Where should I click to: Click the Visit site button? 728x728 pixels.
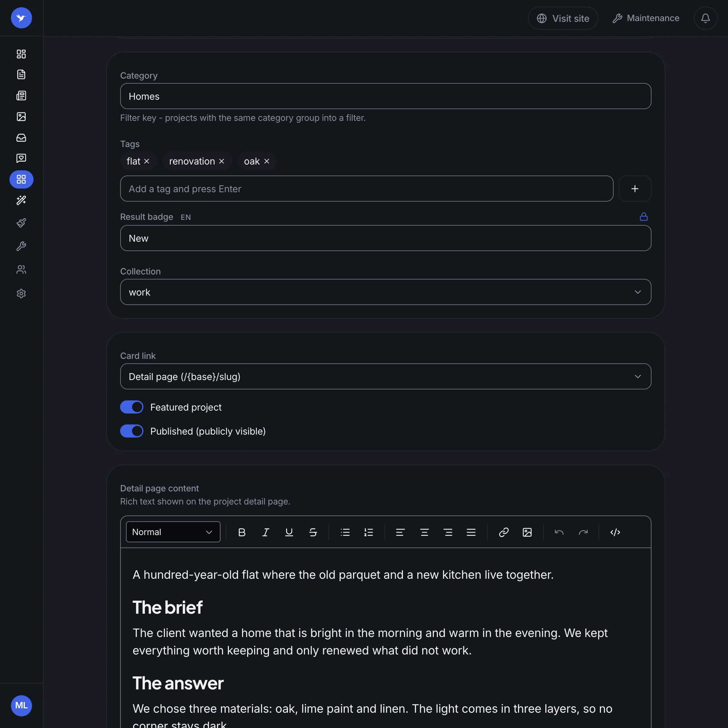pos(563,18)
